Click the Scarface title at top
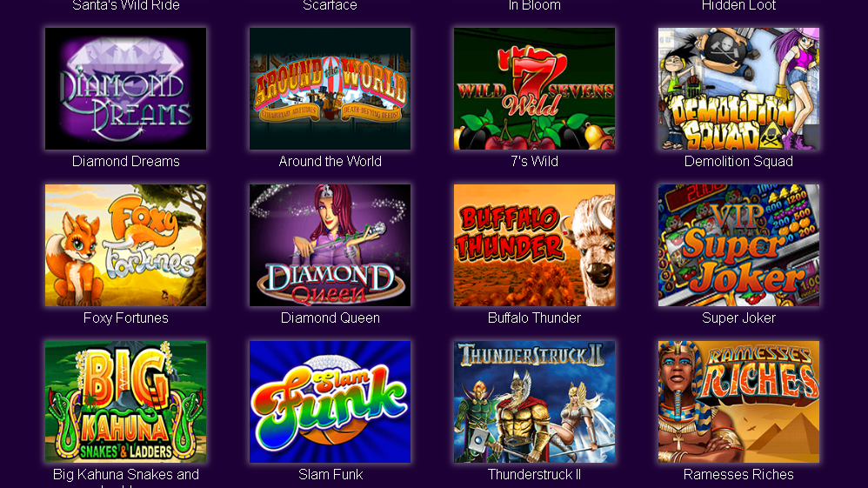Viewport: 868px width, 488px height. click(x=330, y=5)
